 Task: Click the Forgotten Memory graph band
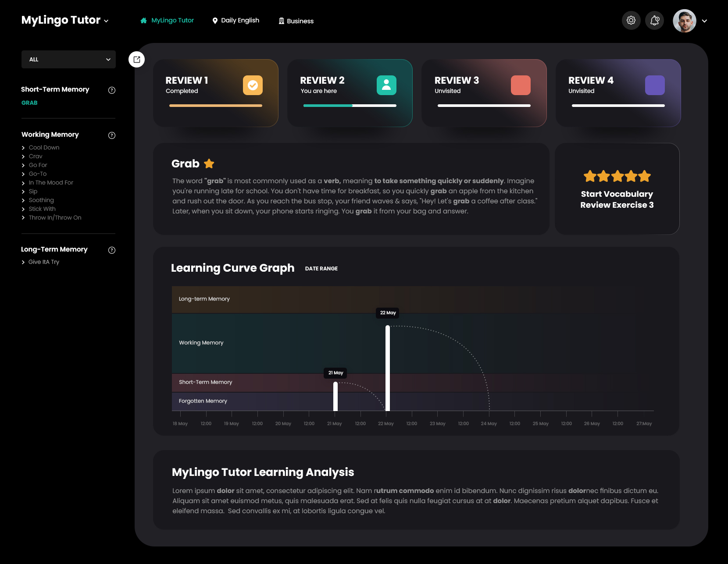[413, 401]
